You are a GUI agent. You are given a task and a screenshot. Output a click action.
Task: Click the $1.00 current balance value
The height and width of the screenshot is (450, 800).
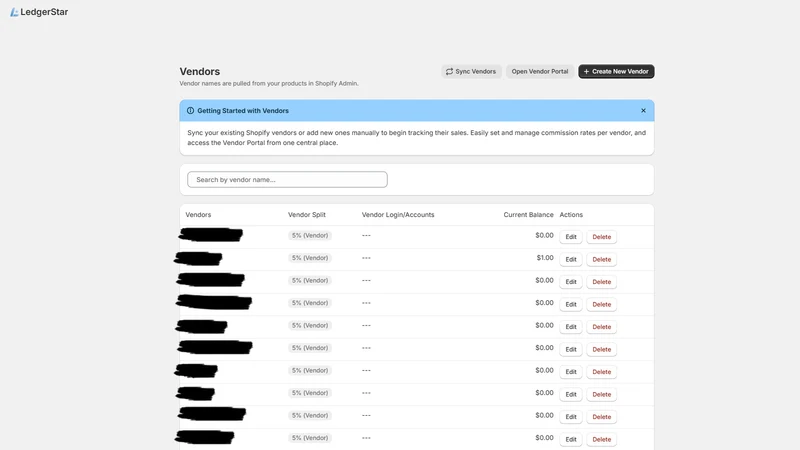[x=545, y=258]
